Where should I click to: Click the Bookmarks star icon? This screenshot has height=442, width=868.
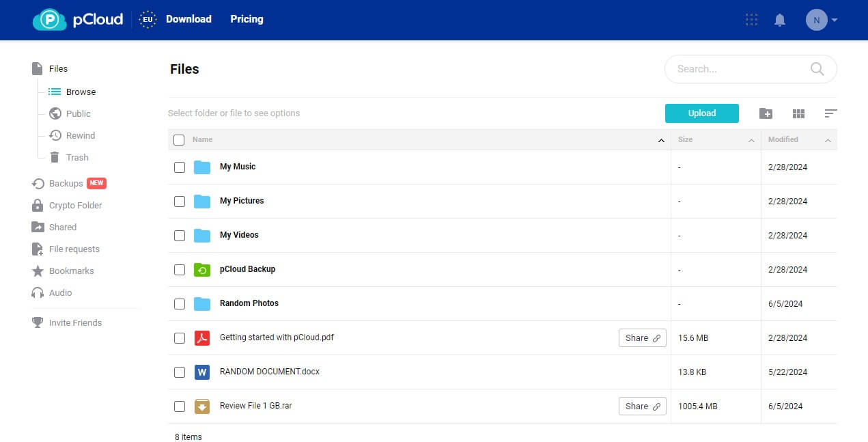coord(38,271)
